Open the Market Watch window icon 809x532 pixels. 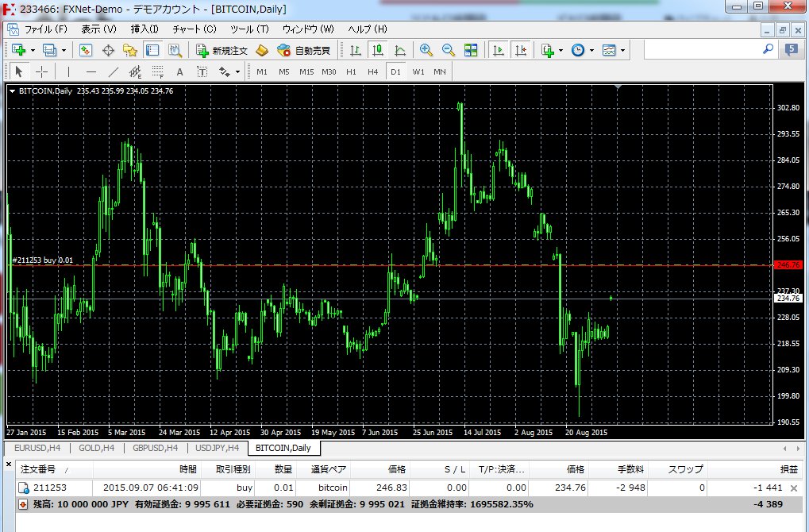[x=86, y=50]
